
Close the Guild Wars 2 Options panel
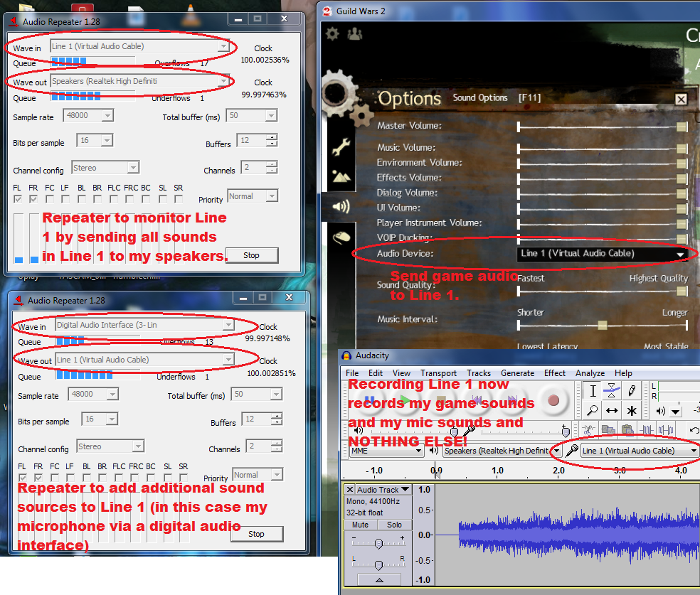click(681, 99)
